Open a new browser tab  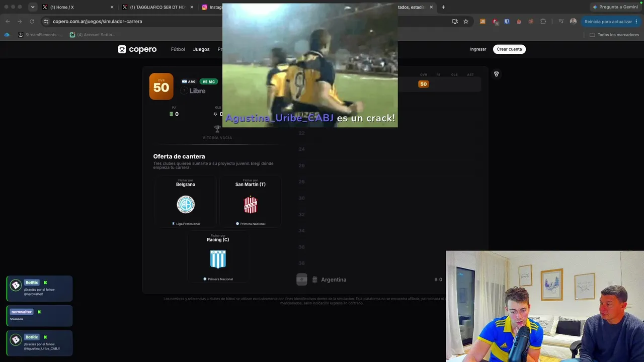click(443, 7)
